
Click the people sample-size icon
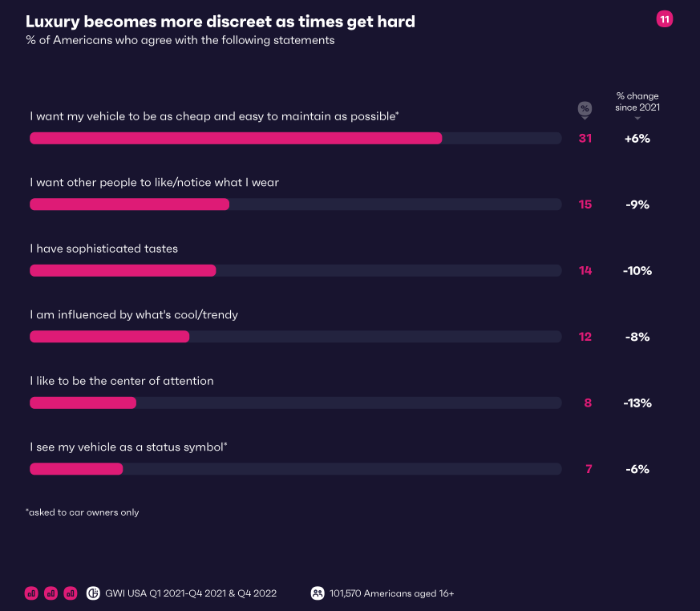[x=318, y=593]
